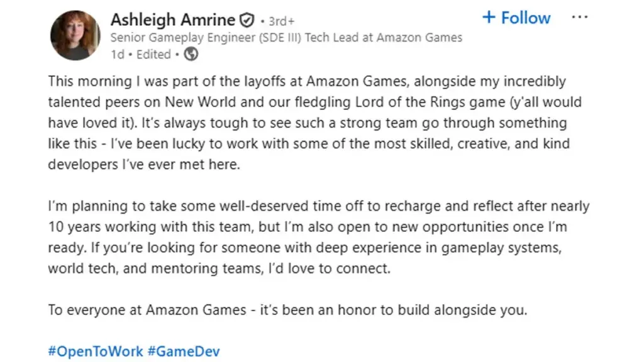Click the 3rd+ connection degree label

(281, 20)
